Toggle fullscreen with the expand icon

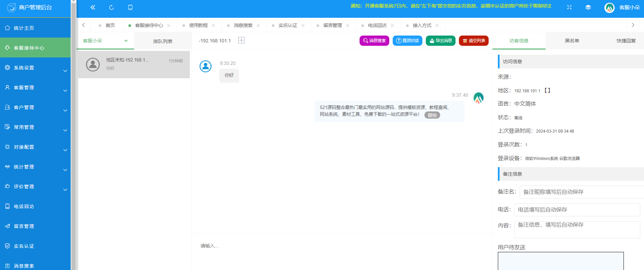569,7
